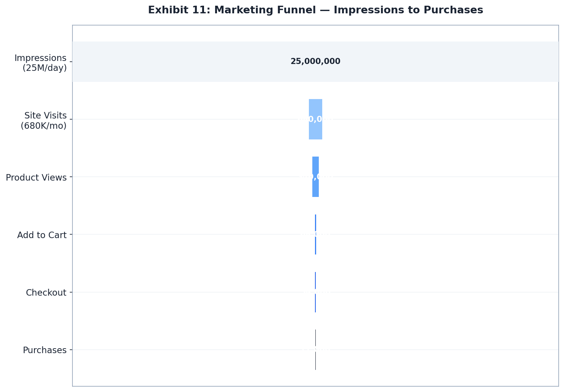Select the Purchases funnel segment
Screen dimensions: 564x392
pyautogui.click(x=315, y=349)
